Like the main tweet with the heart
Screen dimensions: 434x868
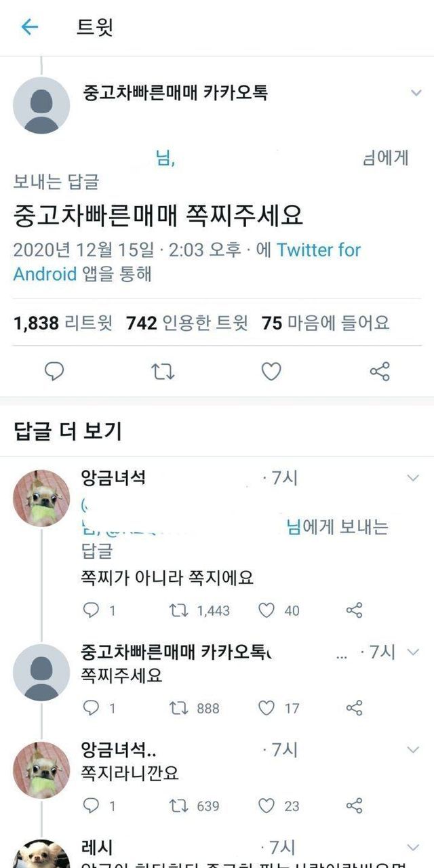coord(271,371)
